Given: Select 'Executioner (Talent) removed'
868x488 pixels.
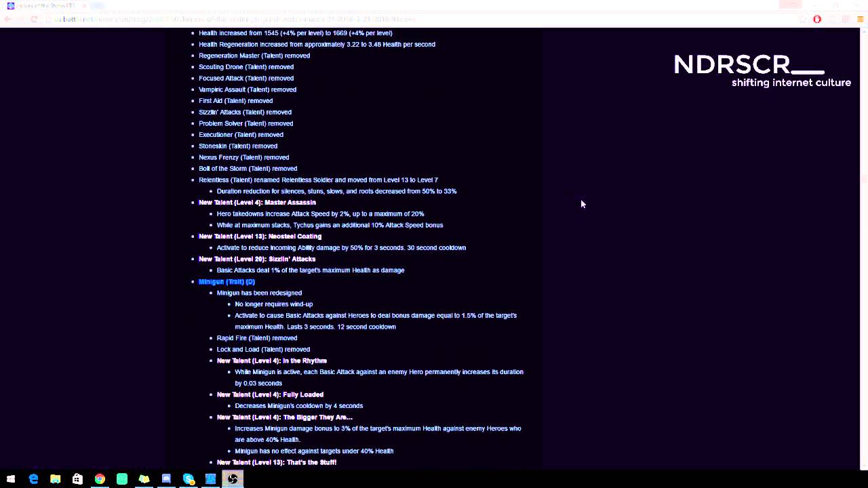Looking at the screenshot, I should (x=241, y=135).
